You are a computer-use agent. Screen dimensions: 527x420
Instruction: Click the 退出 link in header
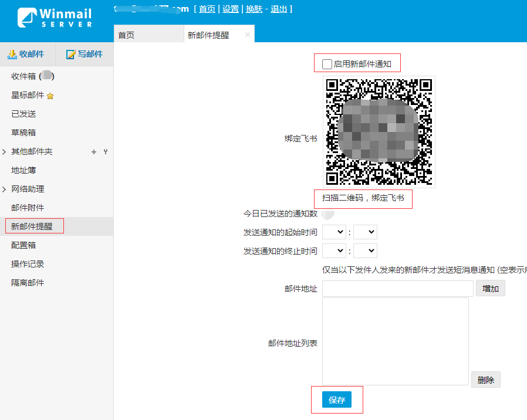coord(279,9)
